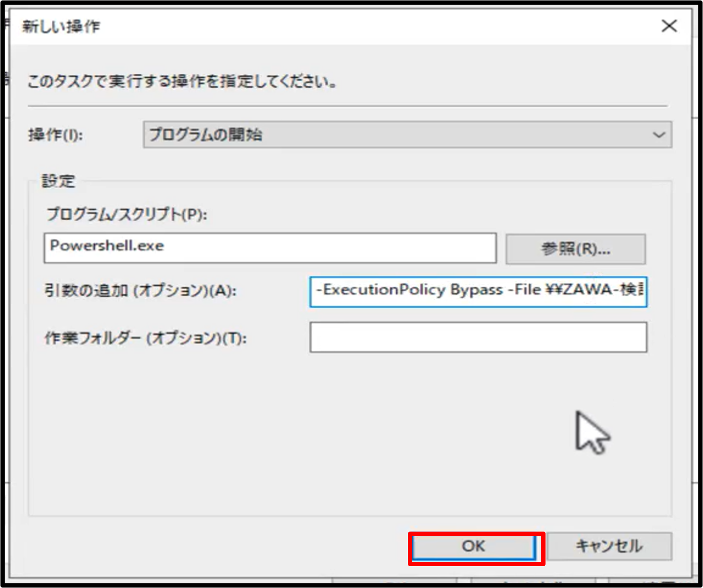Screen dimensions: 703x588
Task: Close the 新しい操作 dialog
Action: click(669, 26)
